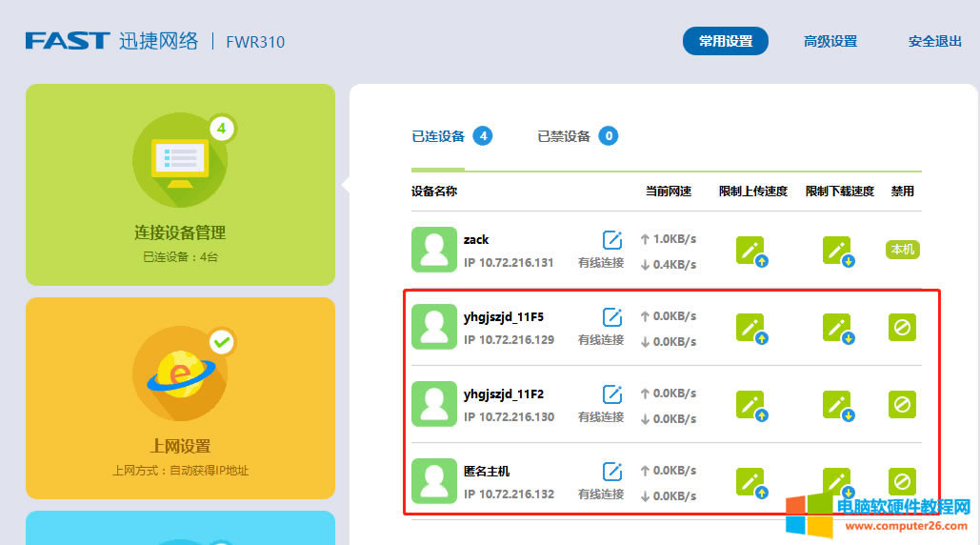This screenshot has width=980, height=545.
Task: Limit upload speed for 匿名主机
Action: pos(751,482)
